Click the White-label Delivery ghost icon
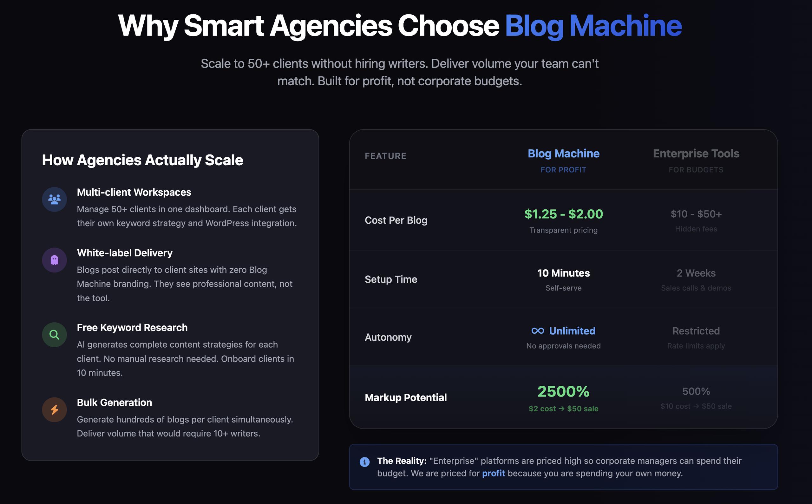 [x=54, y=260]
